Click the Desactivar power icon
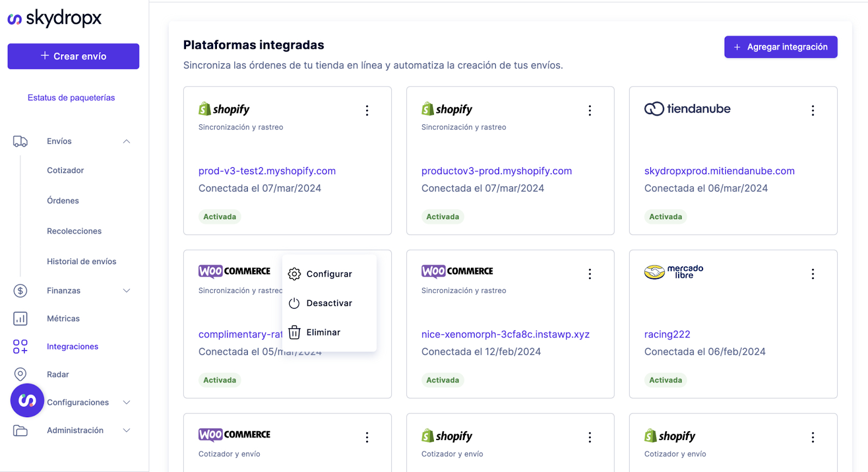Image resolution: width=868 pixels, height=472 pixels. point(294,303)
